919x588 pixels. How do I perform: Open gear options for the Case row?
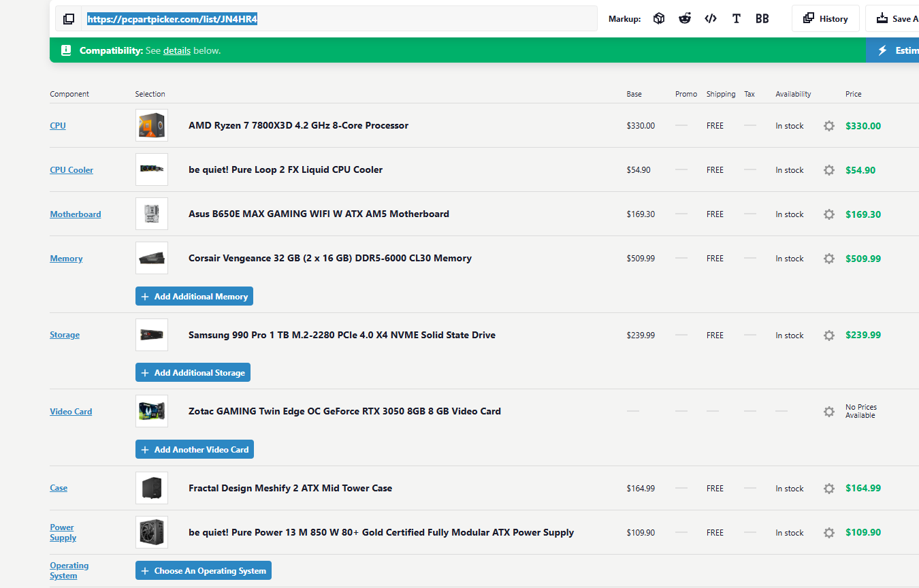[x=828, y=489]
